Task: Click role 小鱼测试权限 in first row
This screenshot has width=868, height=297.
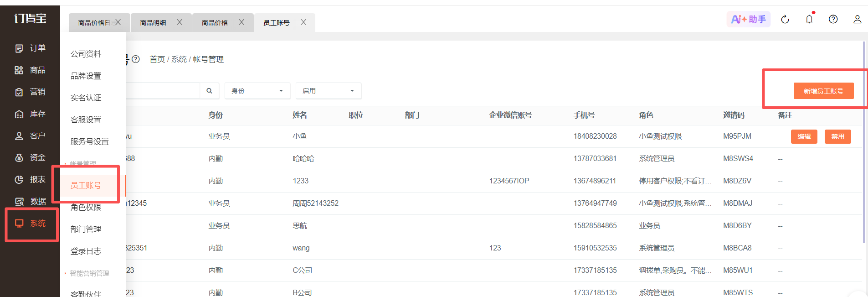Action: tap(661, 136)
